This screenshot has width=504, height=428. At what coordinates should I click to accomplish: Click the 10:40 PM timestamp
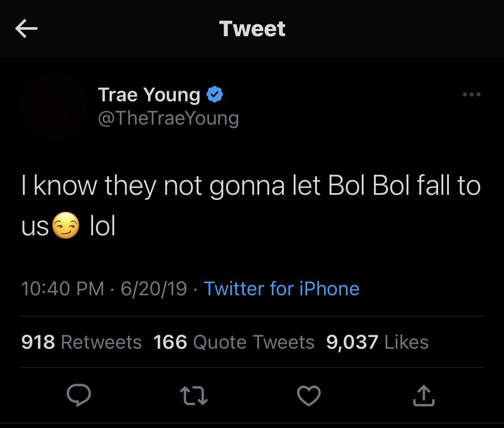pyautogui.click(x=62, y=288)
